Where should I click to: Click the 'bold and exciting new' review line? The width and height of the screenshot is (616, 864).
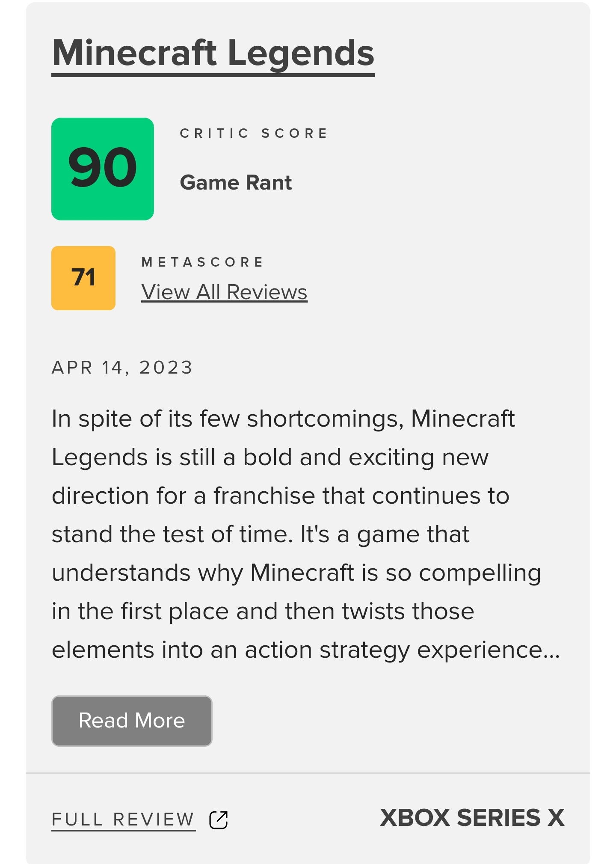(x=270, y=457)
